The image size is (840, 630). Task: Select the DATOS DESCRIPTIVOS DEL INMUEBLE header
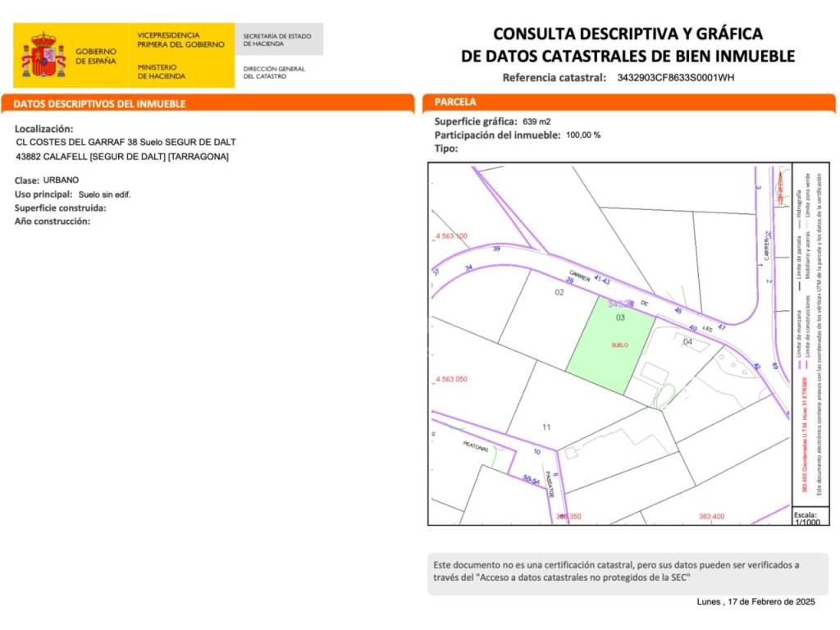[100, 104]
